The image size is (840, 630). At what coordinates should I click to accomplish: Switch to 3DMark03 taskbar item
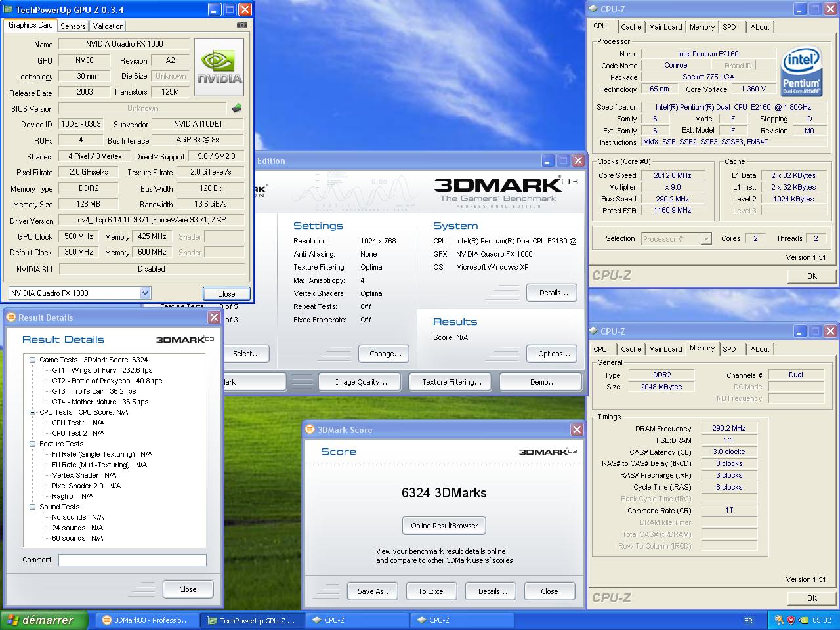tap(147, 620)
